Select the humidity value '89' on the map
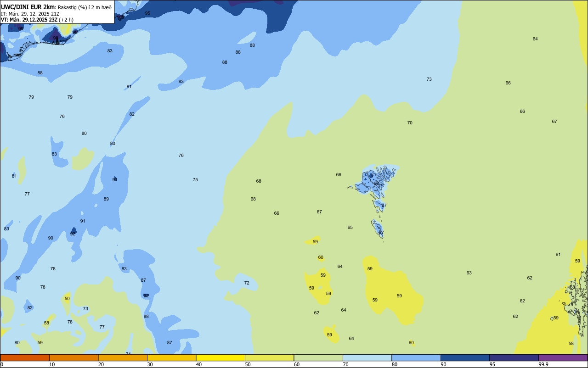The height and width of the screenshot is (368, 588). coord(106,199)
